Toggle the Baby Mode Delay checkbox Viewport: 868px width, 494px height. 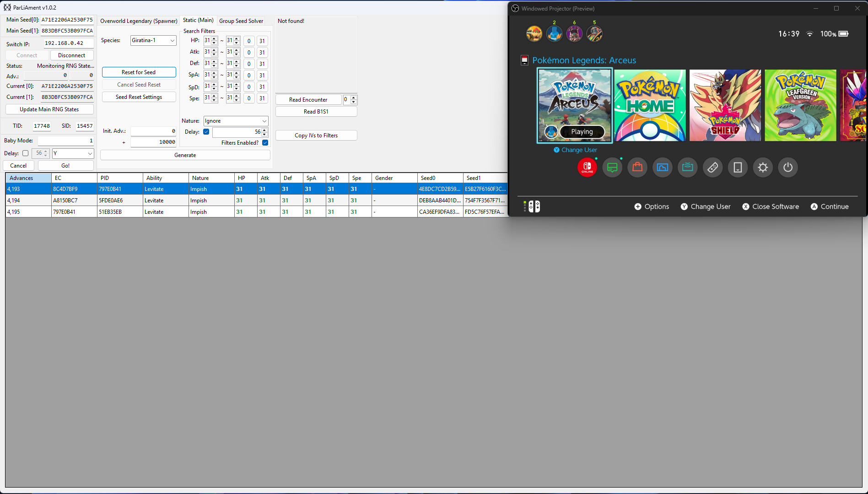pyautogui.click(x=25, y=153)
